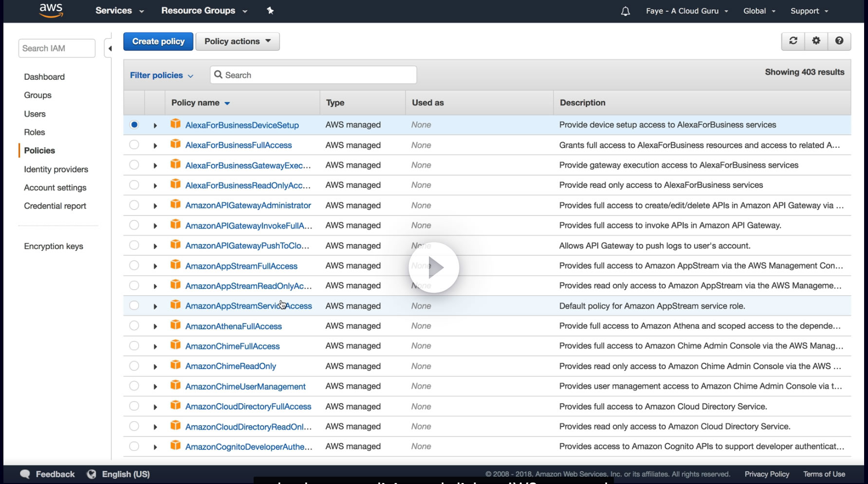
Task: Click the orange AmazonAthenaFullAccess policy icon
Action: coord(175,325)
